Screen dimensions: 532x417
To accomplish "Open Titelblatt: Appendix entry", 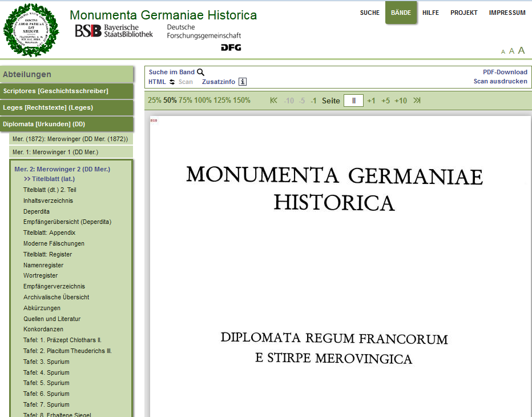I will click(x=49, y=232).
